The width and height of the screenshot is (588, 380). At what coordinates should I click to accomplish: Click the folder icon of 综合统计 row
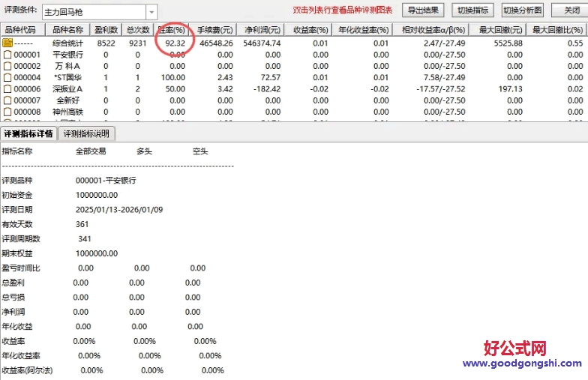point(7,43)
